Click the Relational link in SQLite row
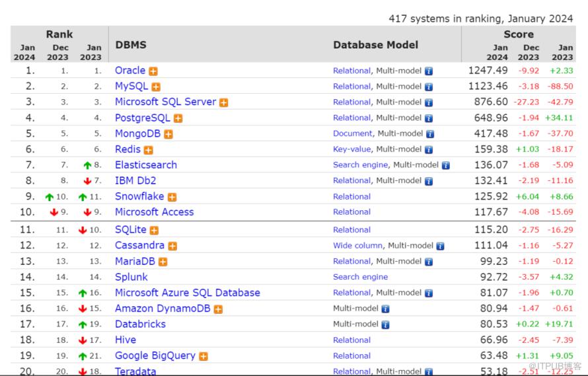 (351, 230)
